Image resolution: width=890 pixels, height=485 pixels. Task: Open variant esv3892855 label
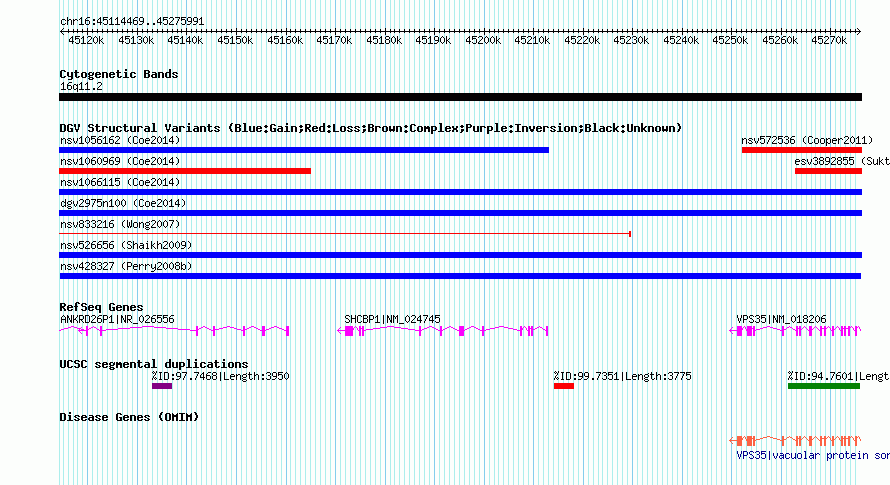coord(842,161)
